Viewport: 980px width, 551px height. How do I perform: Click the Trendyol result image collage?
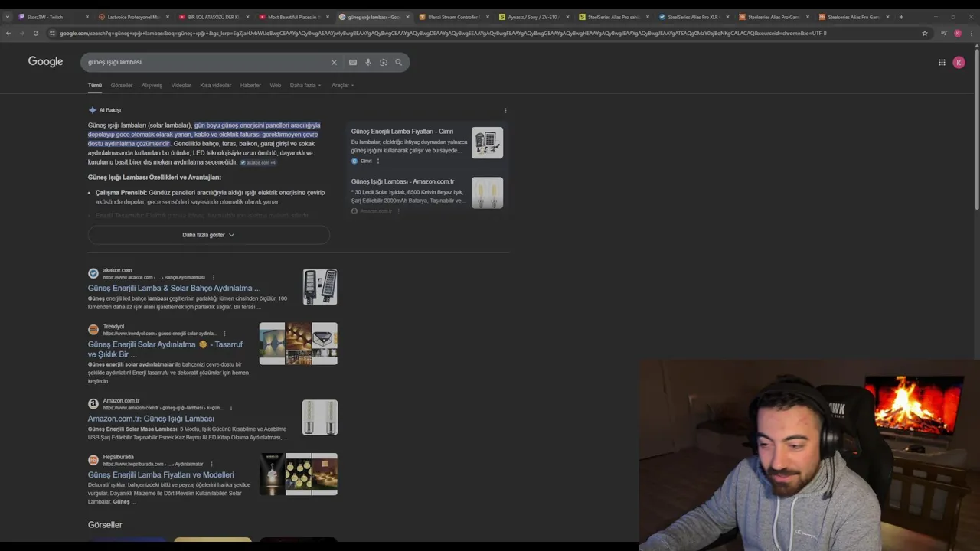(x=298, y=344)
